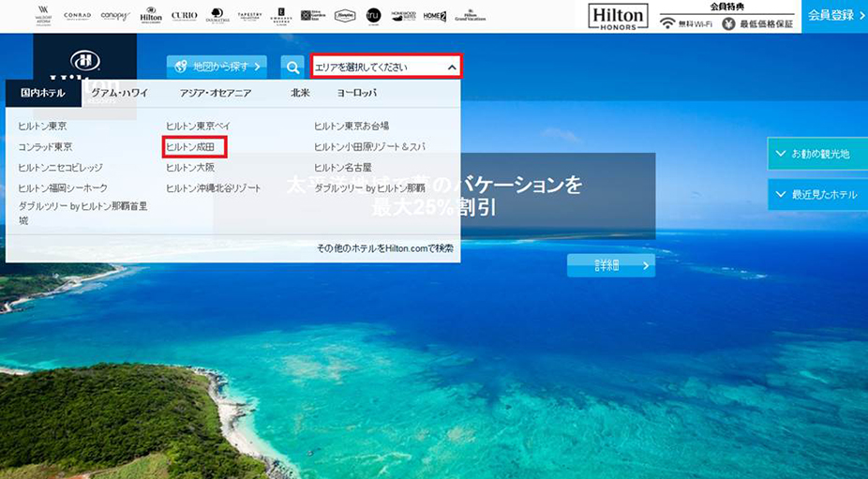Screen dimensions: 868x479
Task: Choose コンラッド東京 from the hotel list
Action: tap(45, 147)
